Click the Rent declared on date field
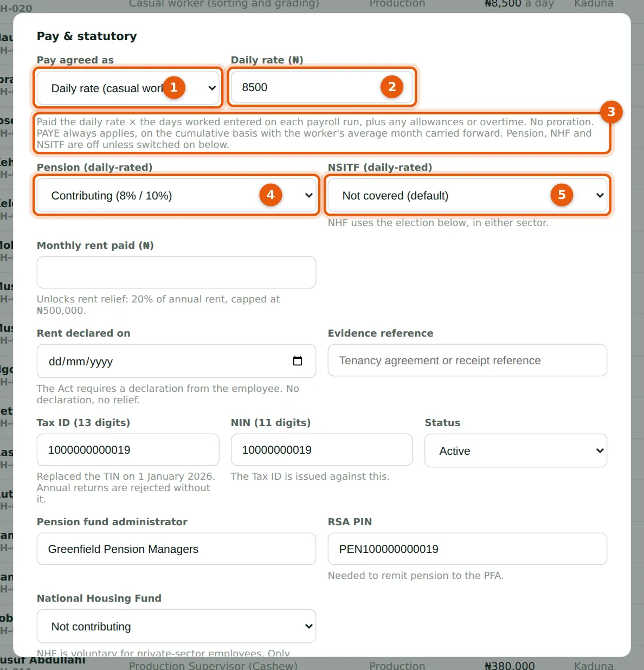The image size is (644, 670). pyautogui.click(x=176, y=361)
